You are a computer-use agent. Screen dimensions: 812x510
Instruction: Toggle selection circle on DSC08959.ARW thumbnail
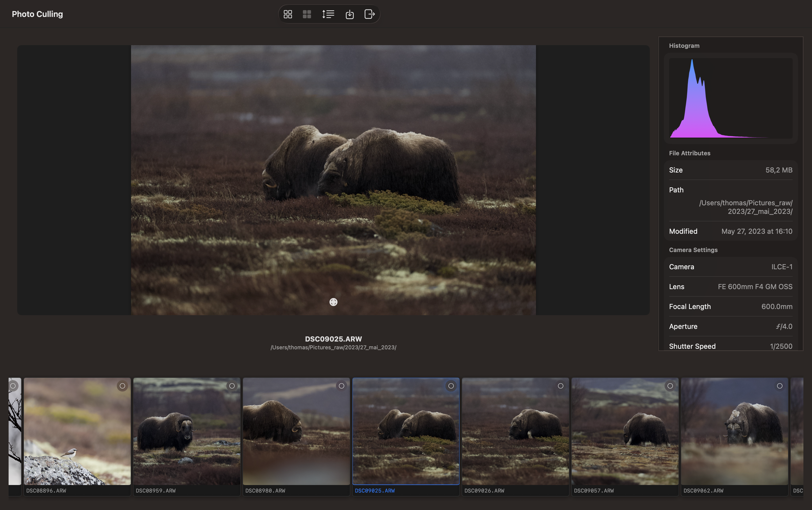(232, 386)
